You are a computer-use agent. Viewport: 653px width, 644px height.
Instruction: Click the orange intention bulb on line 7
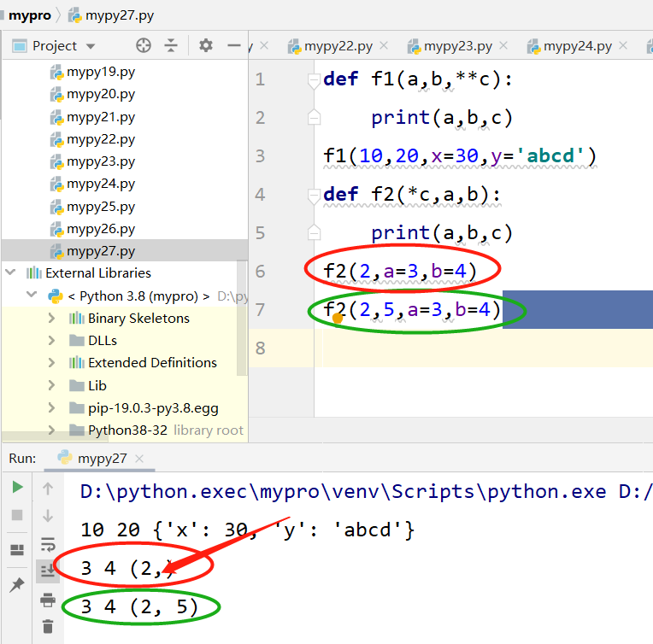point(338,319)
